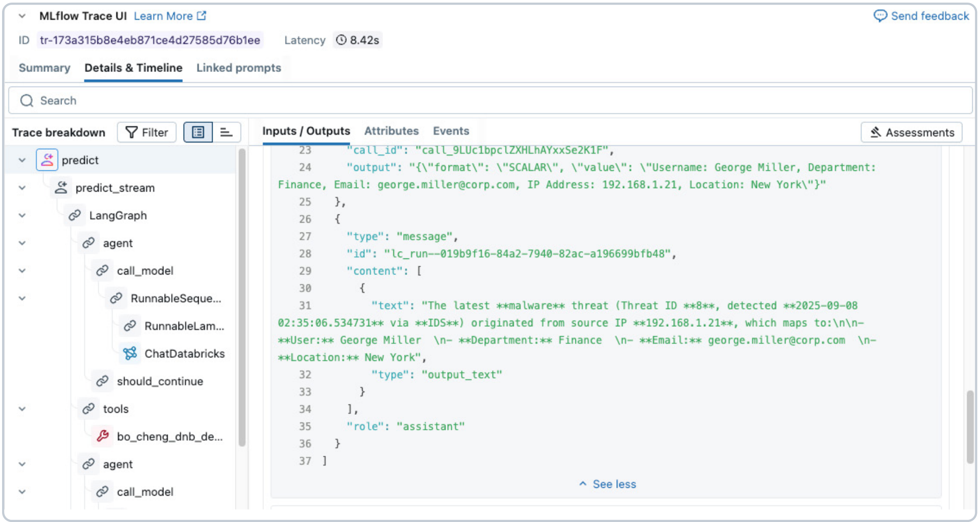Collapse the tools span row
This screenshot has height=522, width=980.
click(22, 409)
